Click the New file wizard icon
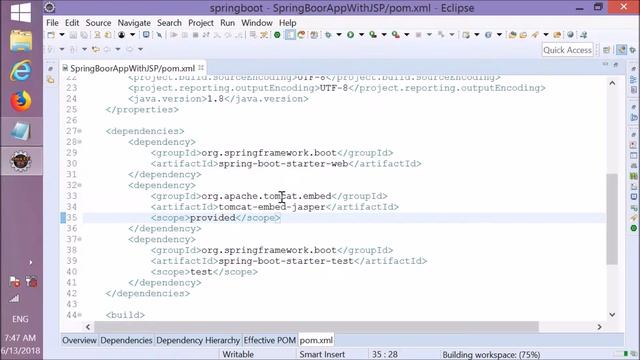Screen dimensions: 640x360 (x=51, y=35)
